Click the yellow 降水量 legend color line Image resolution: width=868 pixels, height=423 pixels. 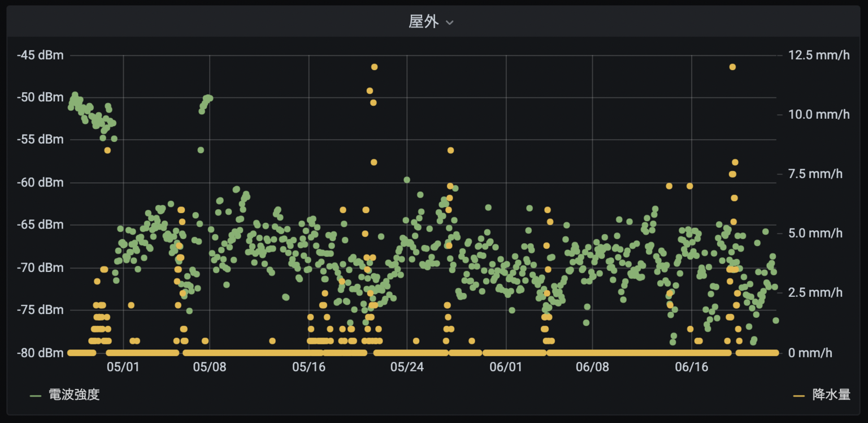tap(799, 395)
